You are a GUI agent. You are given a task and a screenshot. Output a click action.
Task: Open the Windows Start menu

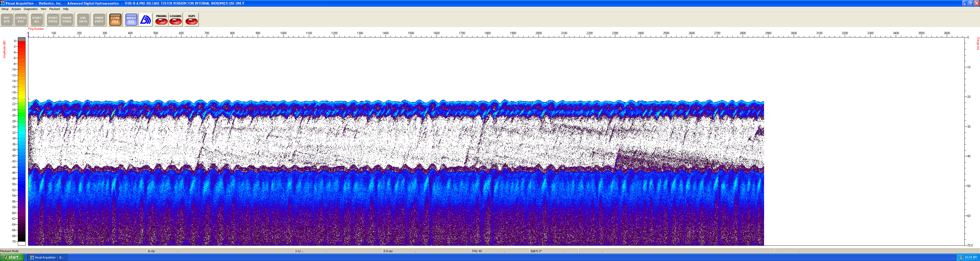click(x=12, y=257)
